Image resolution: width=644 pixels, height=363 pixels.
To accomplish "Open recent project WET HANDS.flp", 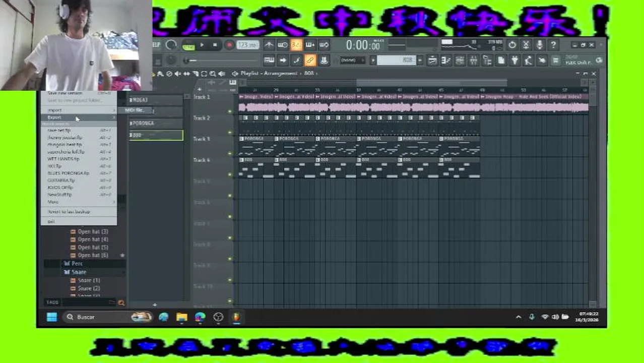I will pos(79,159).
